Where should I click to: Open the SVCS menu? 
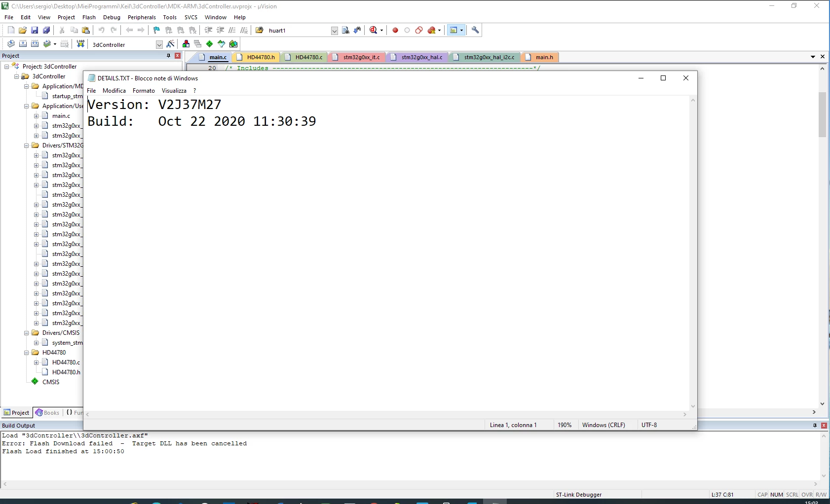[191, 17]
